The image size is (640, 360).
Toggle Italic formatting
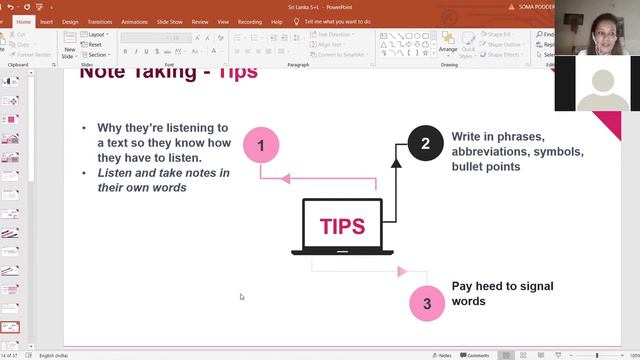point(136,51)
